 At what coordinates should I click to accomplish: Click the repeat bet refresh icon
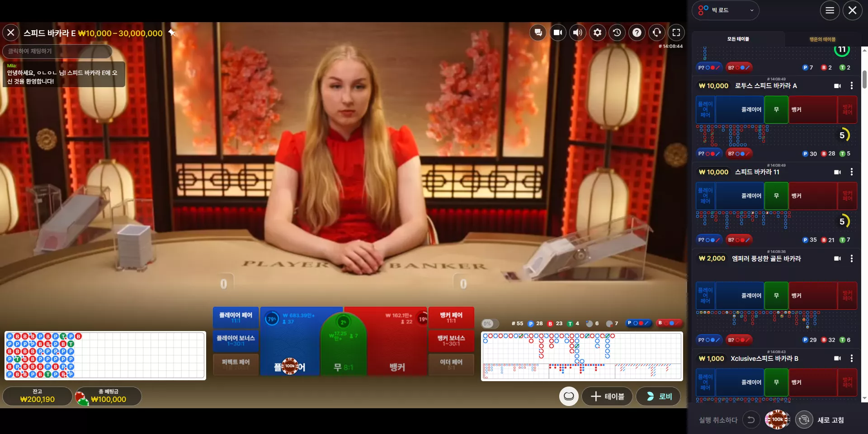click(804, 420)
